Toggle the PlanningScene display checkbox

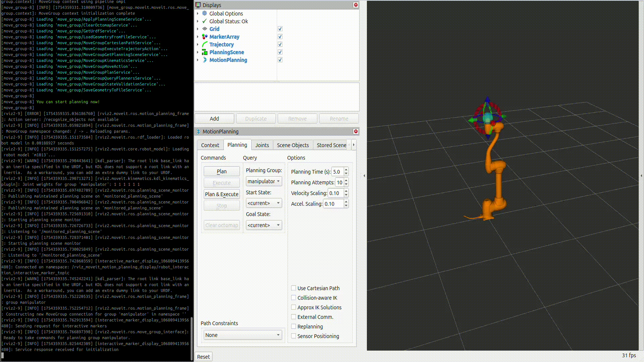click(x=280, y=52)
